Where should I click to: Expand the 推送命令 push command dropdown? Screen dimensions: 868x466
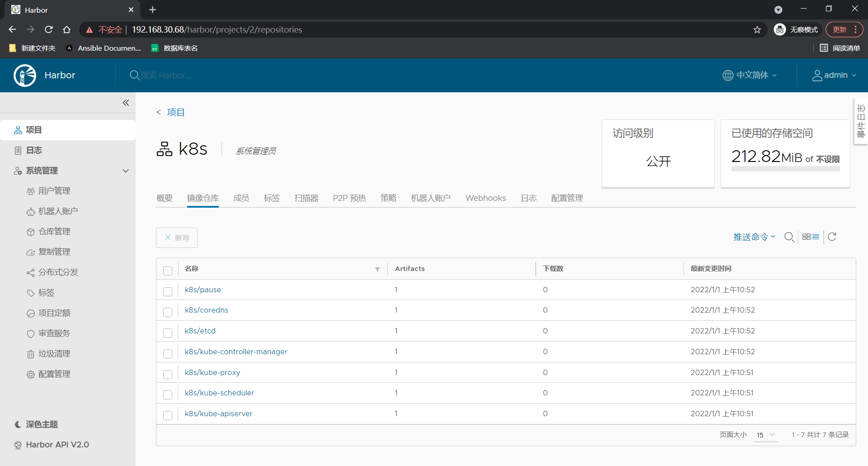pyautogui.click(x=754, y=237)
